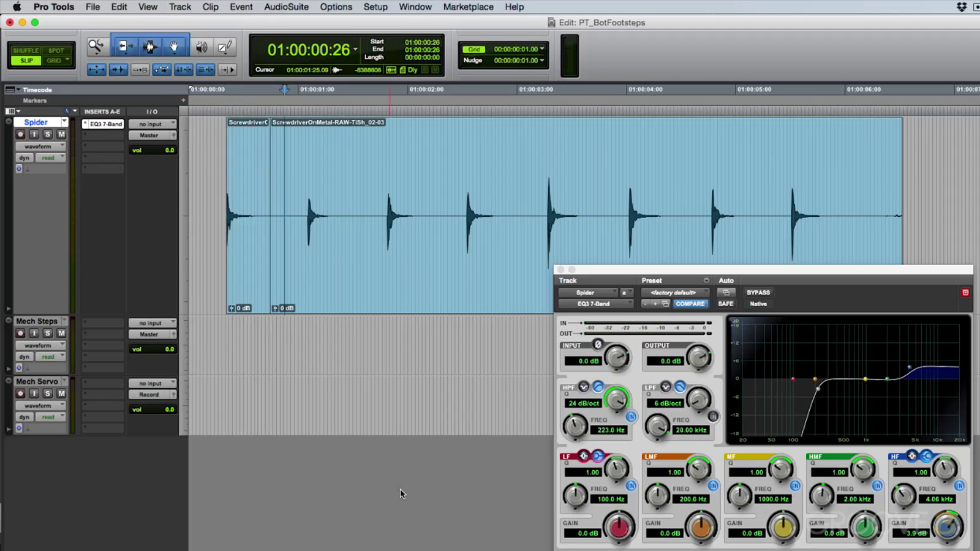Open Spider automation mode read selector

[50, 158]
